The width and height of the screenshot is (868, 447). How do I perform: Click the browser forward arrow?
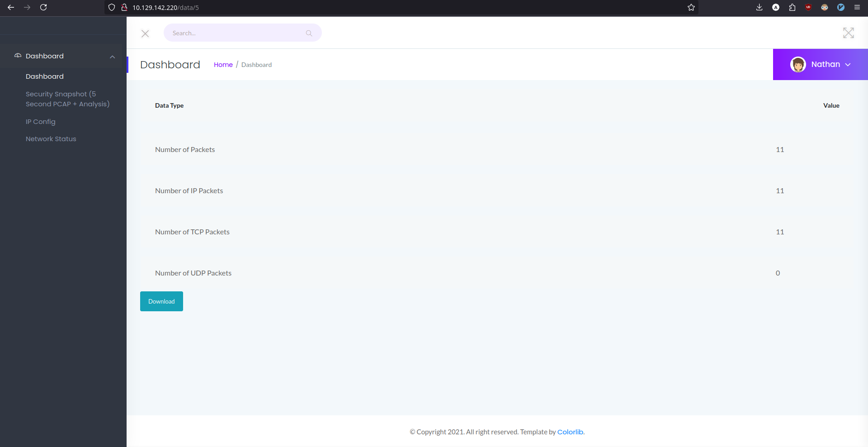27,7
